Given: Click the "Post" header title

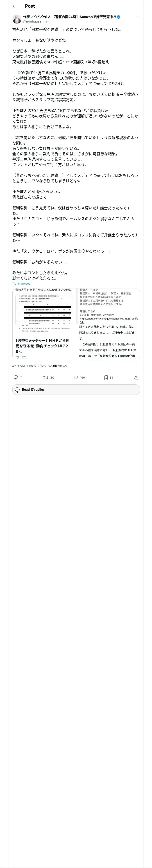Looking at the screenshot, I should pos(30,6).
